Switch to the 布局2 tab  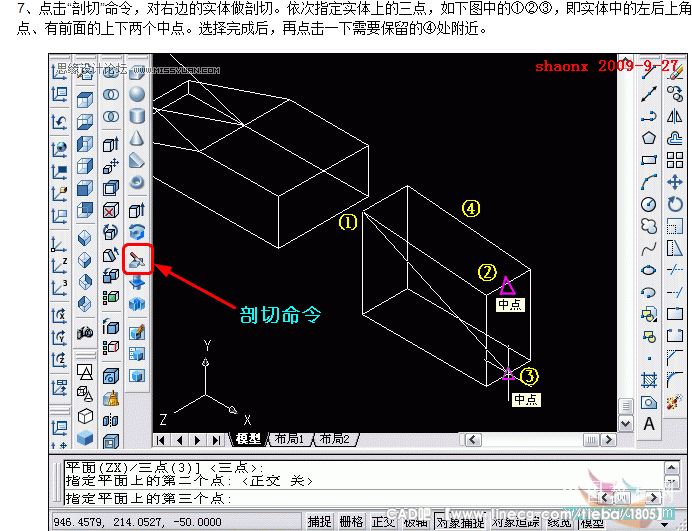(x=334, y=439)
